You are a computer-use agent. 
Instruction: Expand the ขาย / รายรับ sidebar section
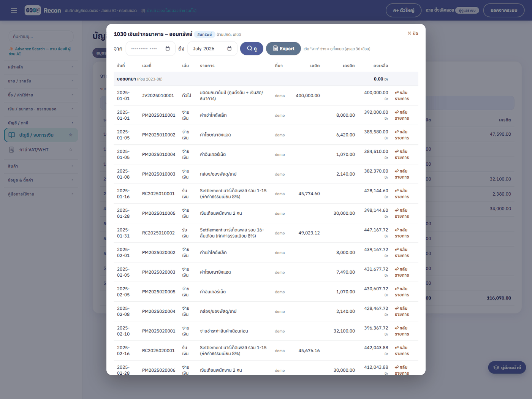click(x=41, y=81)
